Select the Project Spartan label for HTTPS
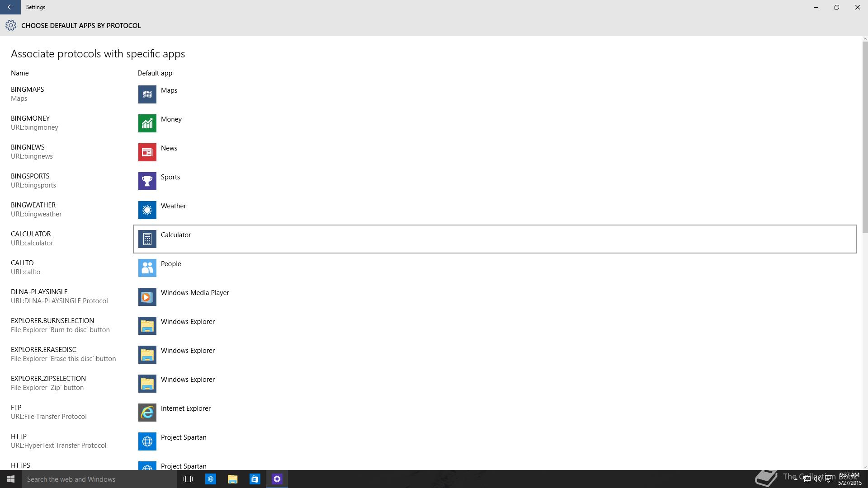 [184, 466]
